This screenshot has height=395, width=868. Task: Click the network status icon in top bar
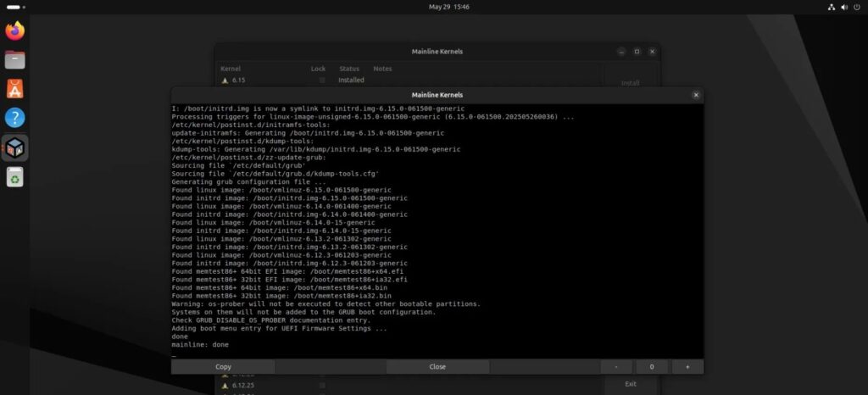[x=831, y=7]
